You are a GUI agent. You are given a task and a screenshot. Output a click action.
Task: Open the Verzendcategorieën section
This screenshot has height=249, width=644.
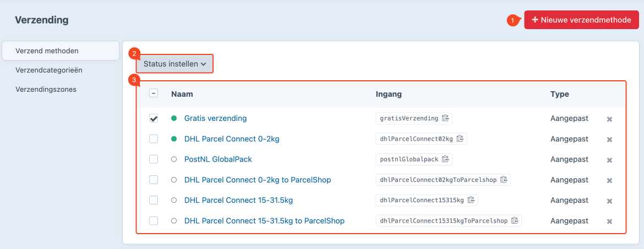pyautogui.click(x=49, y=70)
